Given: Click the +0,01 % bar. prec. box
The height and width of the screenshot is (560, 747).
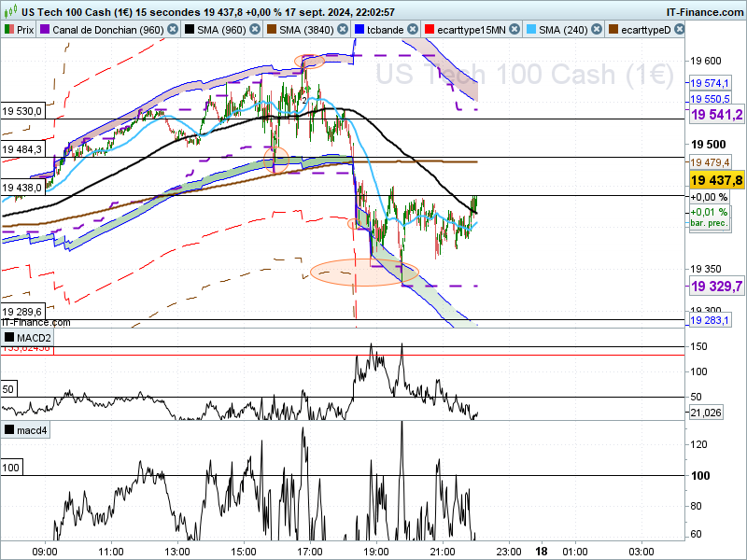Looking at the screenshot, I should (710, 217).
